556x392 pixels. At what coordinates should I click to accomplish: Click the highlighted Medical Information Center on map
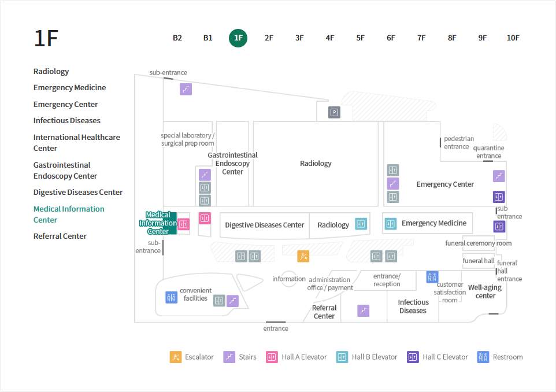158,223
